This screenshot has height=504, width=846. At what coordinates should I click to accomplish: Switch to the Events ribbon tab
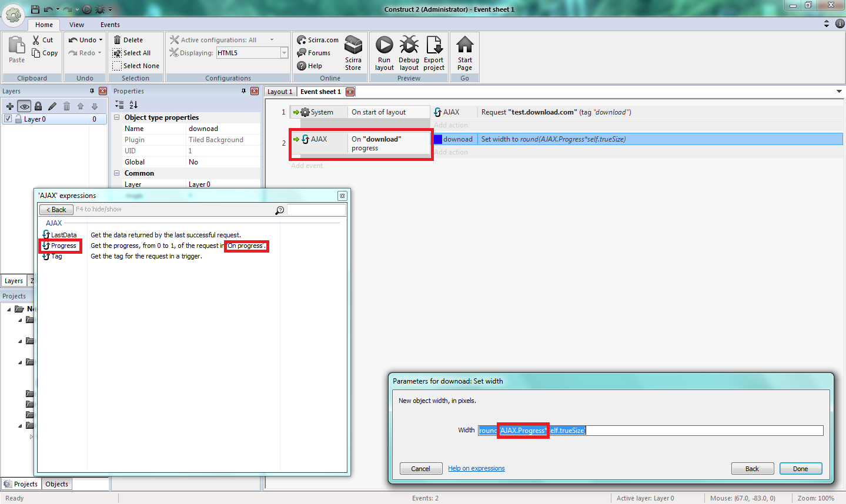tap(110, 25)
